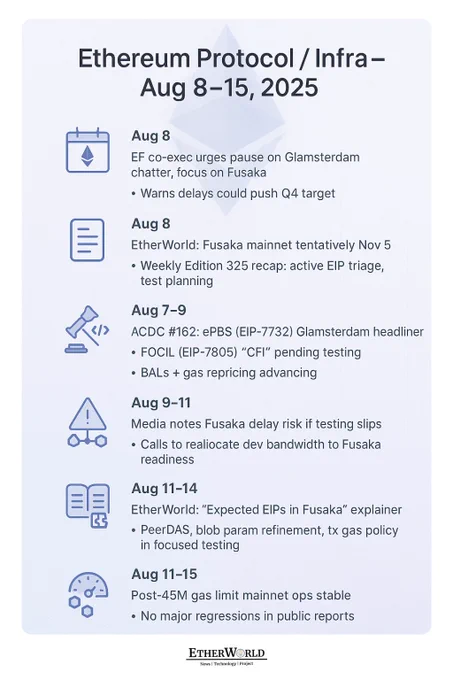Image resolution: width=453 pixels, height=680 pixels.
Task: Click 'FOCIL (EIP-7805)' bullet point
Action: pos(246,352)
